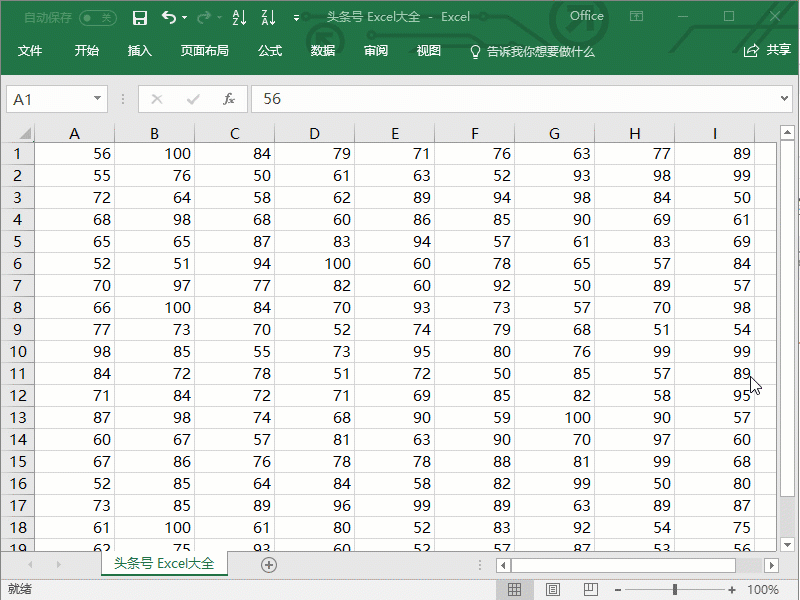The width and height of the screenshot is (800, 600).
Task: Toggle the AutoSave switch
Action: tap(97, 18)
